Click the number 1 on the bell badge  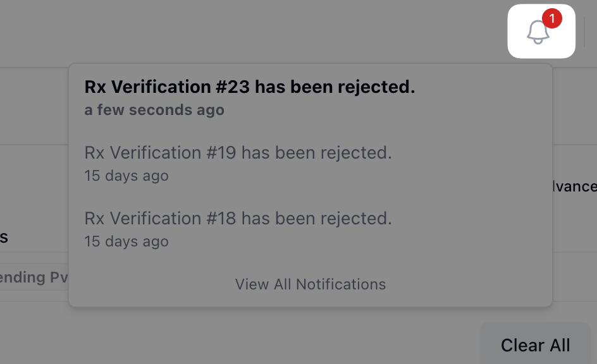(x=551, y=19)
